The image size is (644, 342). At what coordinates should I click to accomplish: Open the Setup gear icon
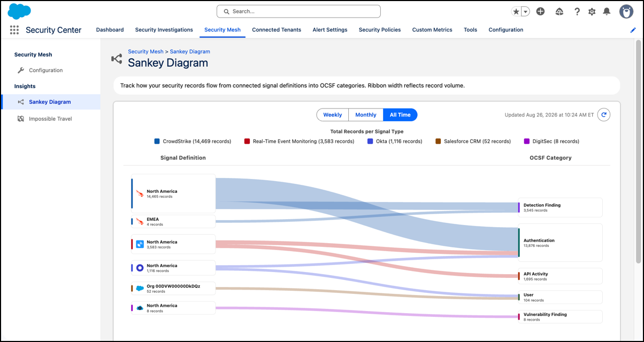click(592, 11)
